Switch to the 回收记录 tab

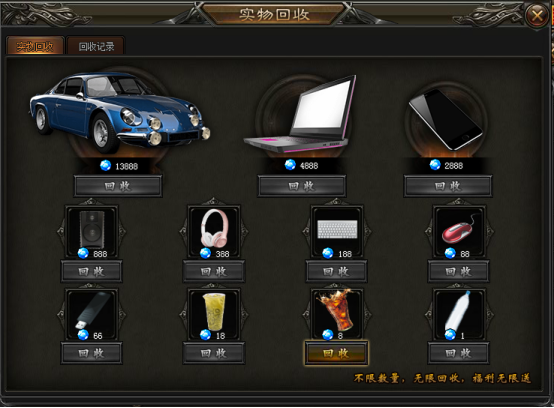(96, 46)
